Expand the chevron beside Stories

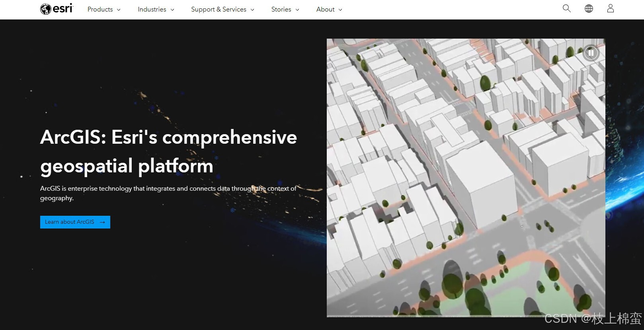click(297, 10)
